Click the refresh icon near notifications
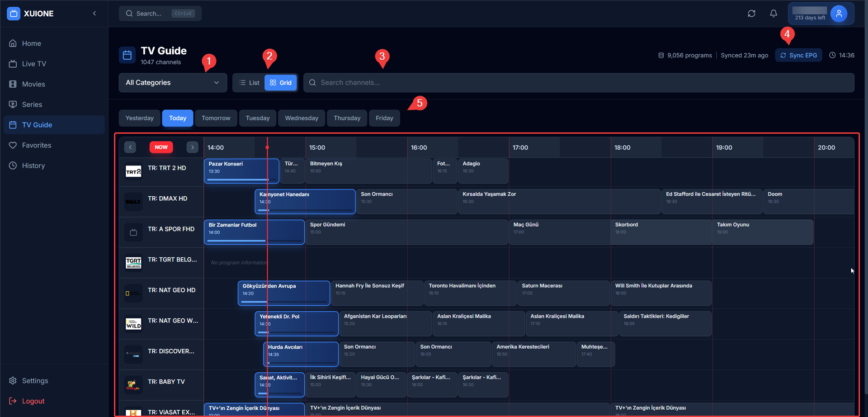 click(x=751, y=13)
